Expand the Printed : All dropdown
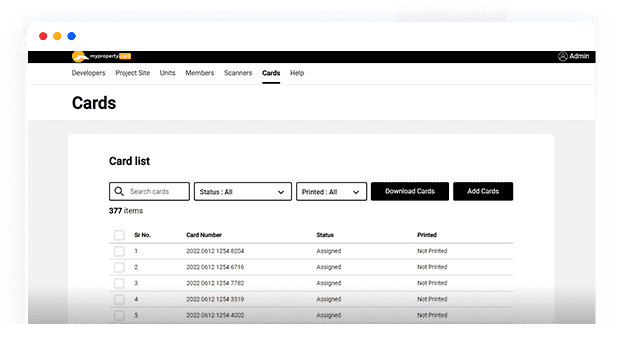This screenshot has width=624, height=361. click(x=332, y=191)
